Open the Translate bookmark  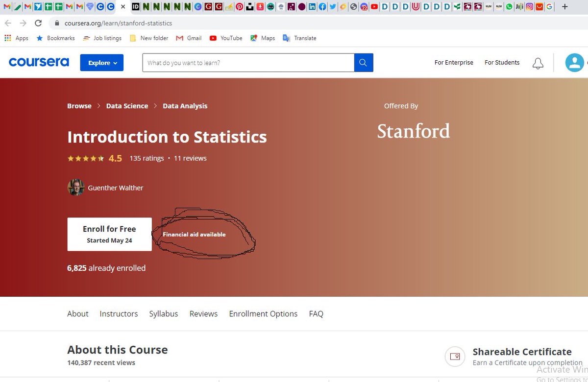coord(299,38)
